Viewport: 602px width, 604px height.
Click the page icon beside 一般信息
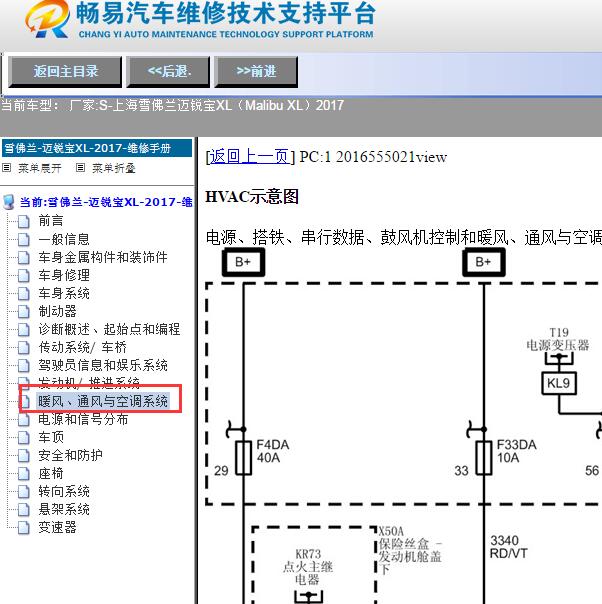click(24, 240)
